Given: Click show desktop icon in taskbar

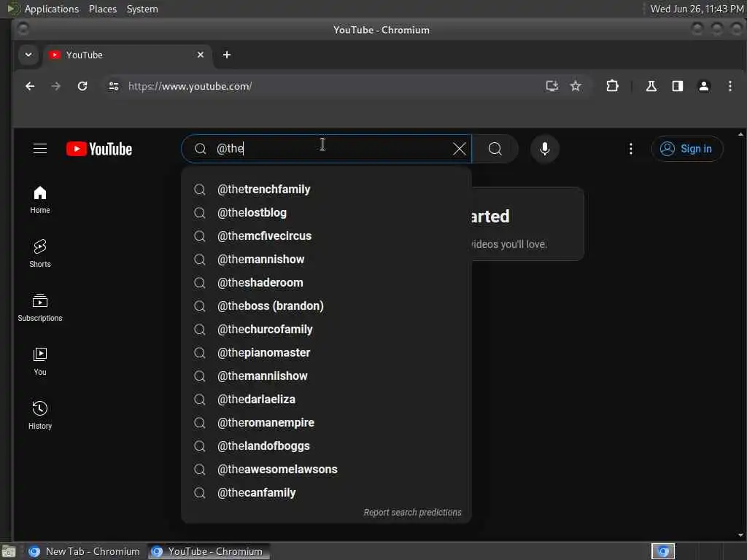Looking at the screenshot, I should (x=9, y=552).
